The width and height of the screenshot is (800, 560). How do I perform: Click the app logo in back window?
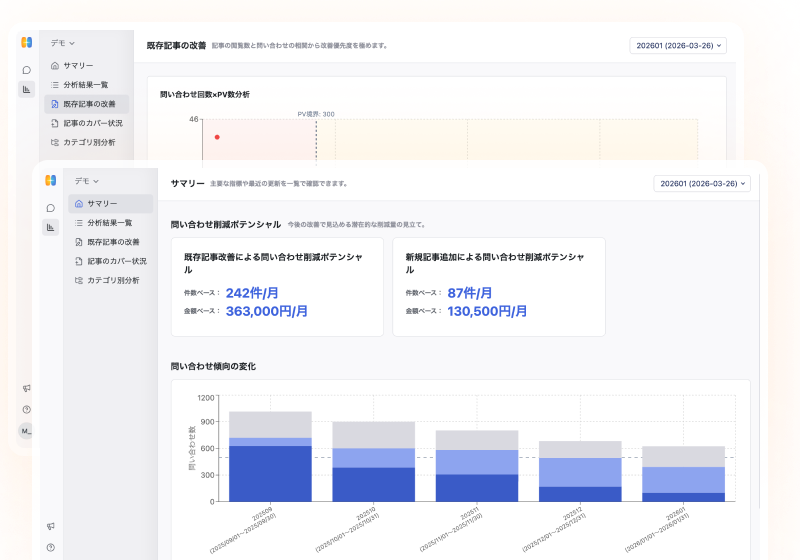pyautogui.click(x=27, y=42)
